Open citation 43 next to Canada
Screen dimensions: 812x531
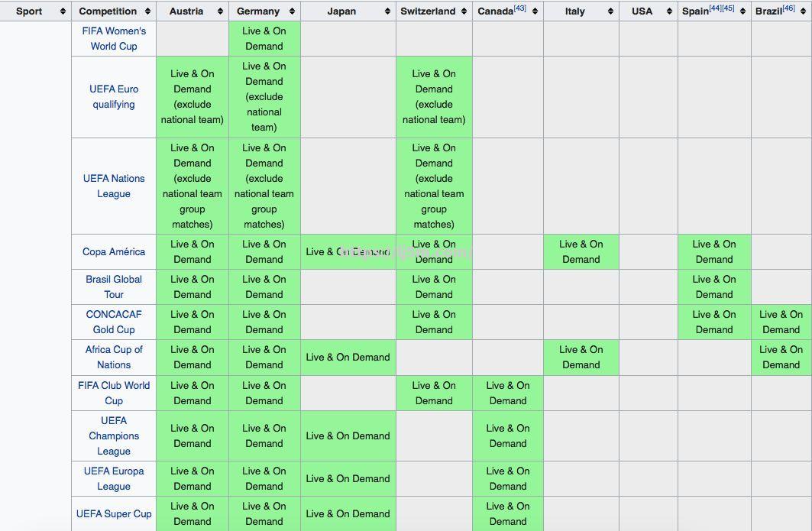[x=519, y=8]
